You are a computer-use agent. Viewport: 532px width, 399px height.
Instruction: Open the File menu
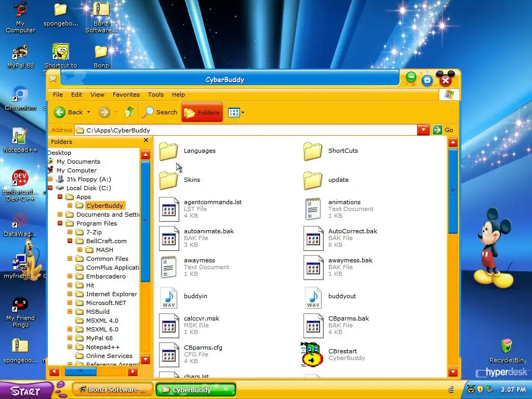[x=58, y=95]
